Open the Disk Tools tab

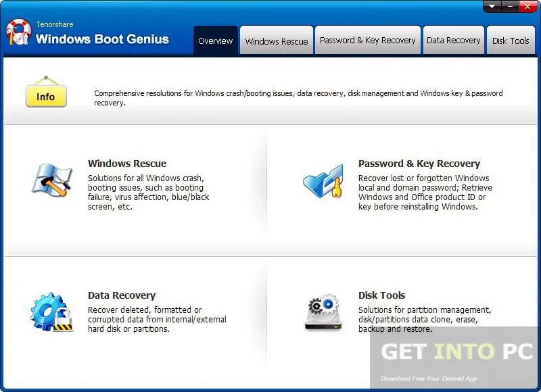click(x=511, y=41)
